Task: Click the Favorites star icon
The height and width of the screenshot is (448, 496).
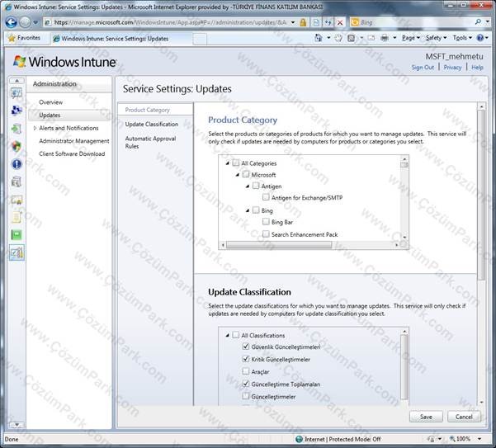Action: pyautogui.click(x=12, y=38)
